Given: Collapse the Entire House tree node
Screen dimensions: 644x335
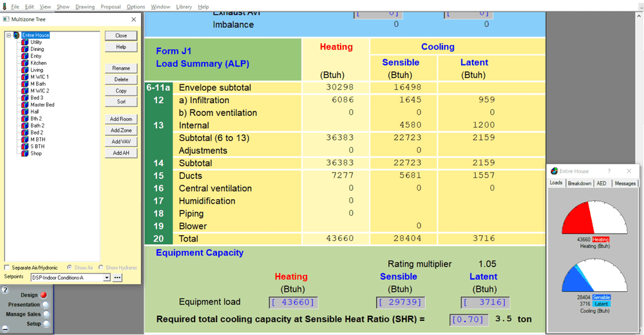Looking at the screenshot, I should (8, 35).
